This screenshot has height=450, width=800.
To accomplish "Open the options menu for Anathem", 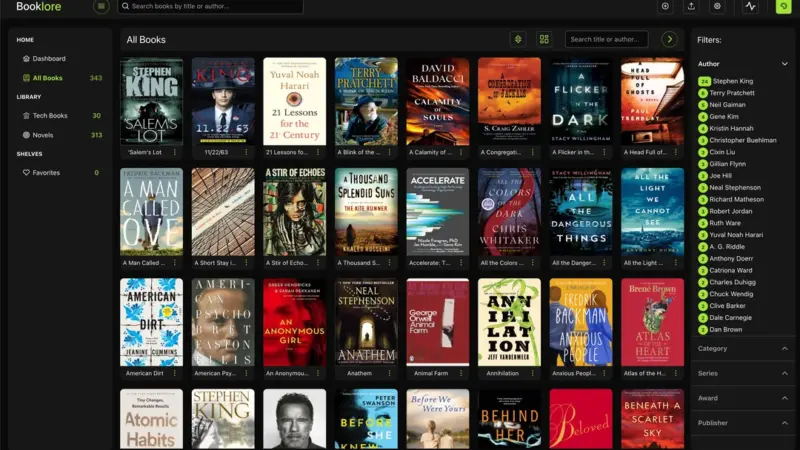I will click(x=389, y=373).
